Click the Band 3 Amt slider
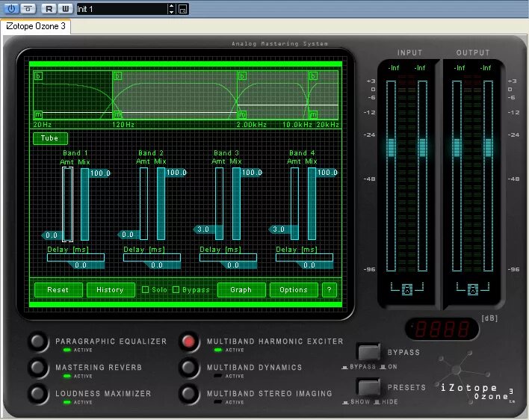 (219, 204)
